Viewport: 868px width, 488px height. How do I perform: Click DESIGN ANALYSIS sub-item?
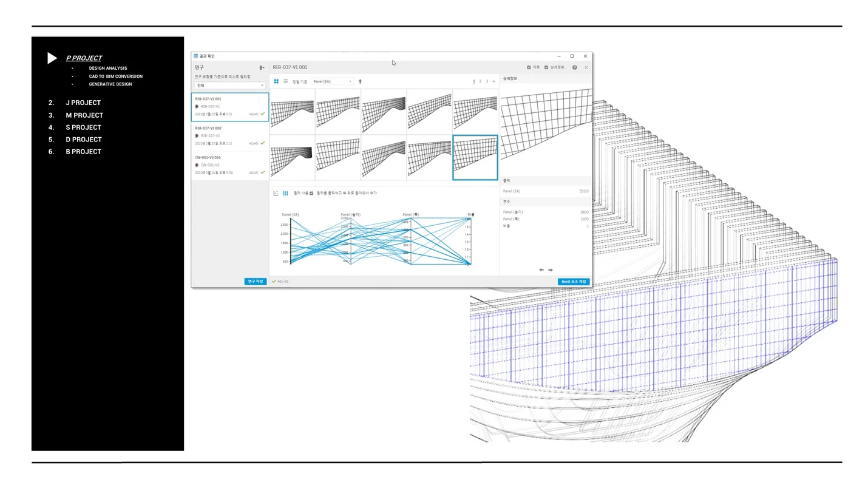(x=108, y=68)
